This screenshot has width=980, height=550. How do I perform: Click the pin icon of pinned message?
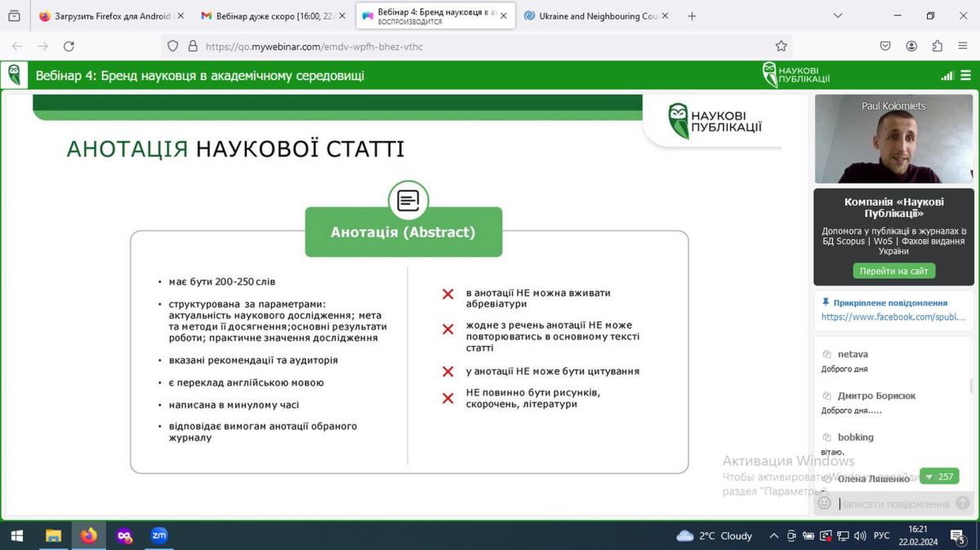(826, 302)
